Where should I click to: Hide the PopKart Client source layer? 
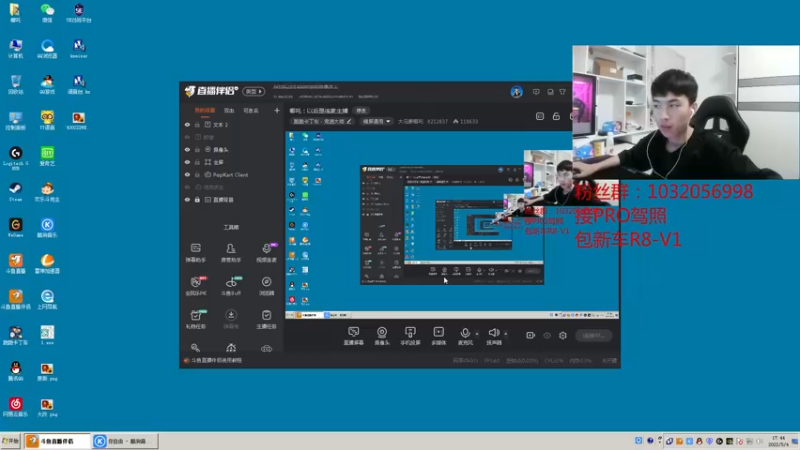(187, 174)
